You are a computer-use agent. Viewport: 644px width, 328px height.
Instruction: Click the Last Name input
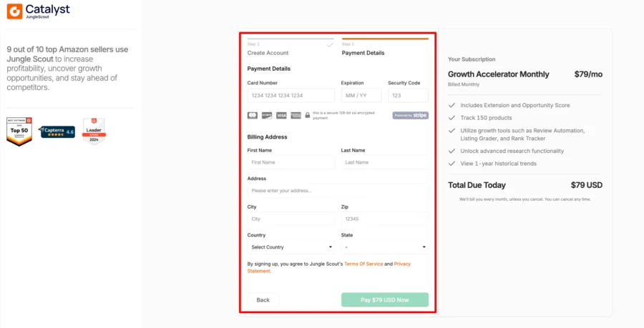pyautogui.click(x=385, y=162)
